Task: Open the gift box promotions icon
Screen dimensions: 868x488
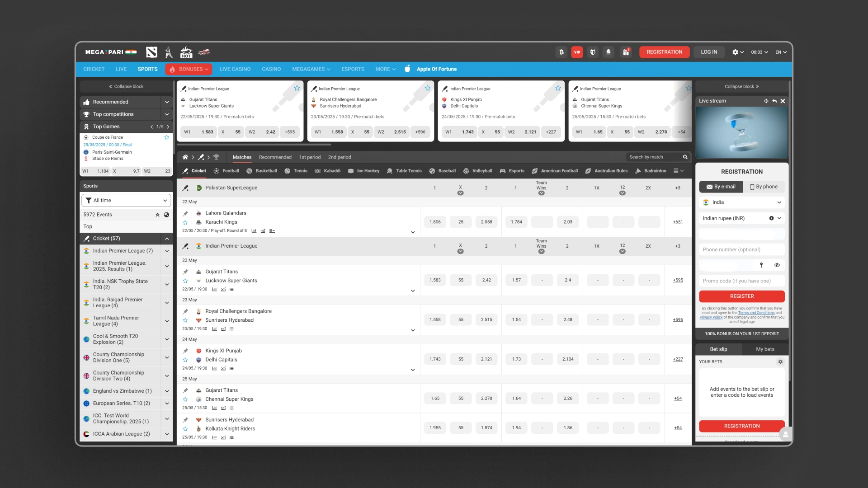Action: tap(626, 52)
